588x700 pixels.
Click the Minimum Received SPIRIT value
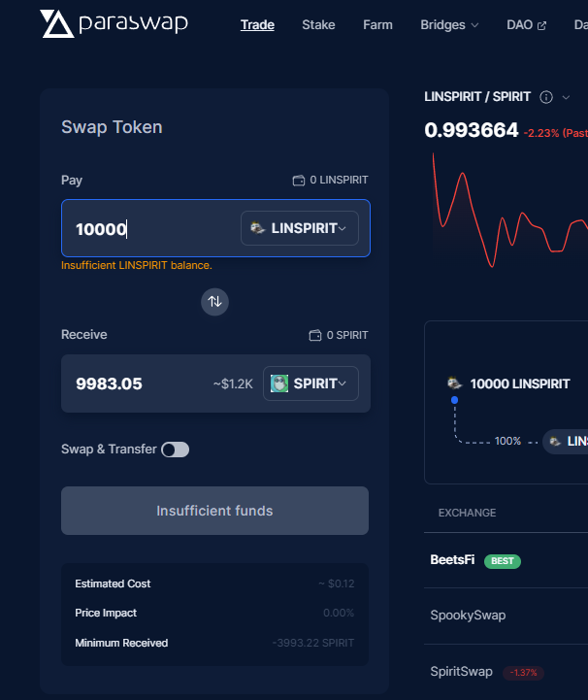313,643
